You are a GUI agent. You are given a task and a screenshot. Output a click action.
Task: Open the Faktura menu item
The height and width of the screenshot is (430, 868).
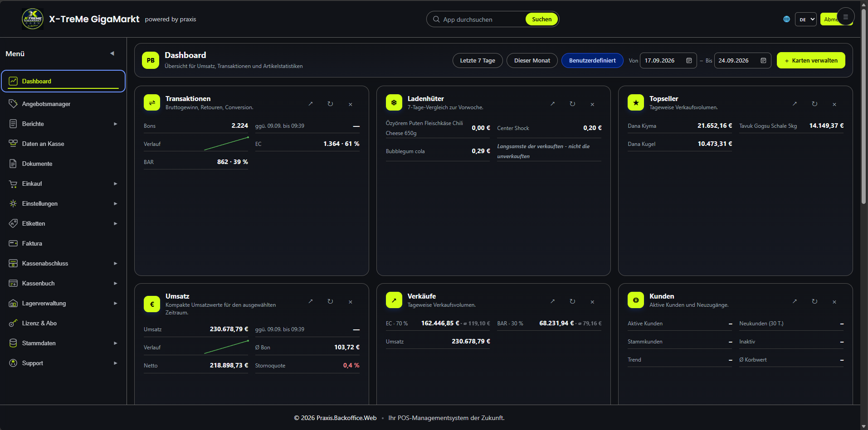(x=63, y=243)
